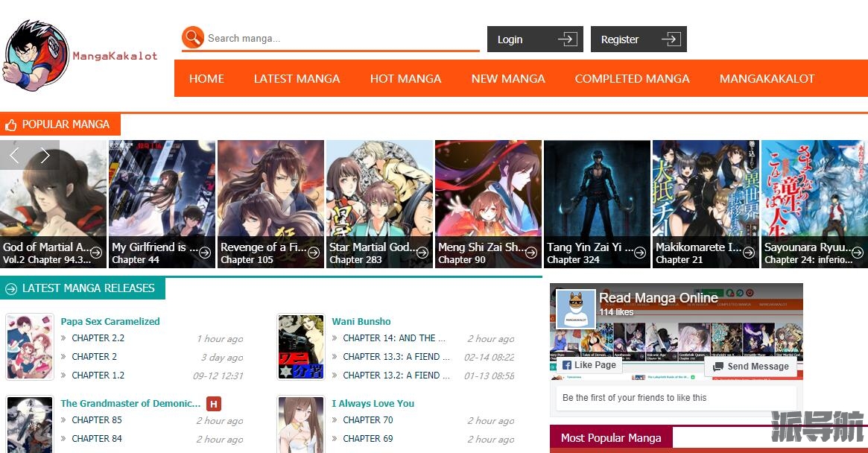Open the HOT MANGA menu item
This screenshot has width=868, height=453.
tap(406, 79)
